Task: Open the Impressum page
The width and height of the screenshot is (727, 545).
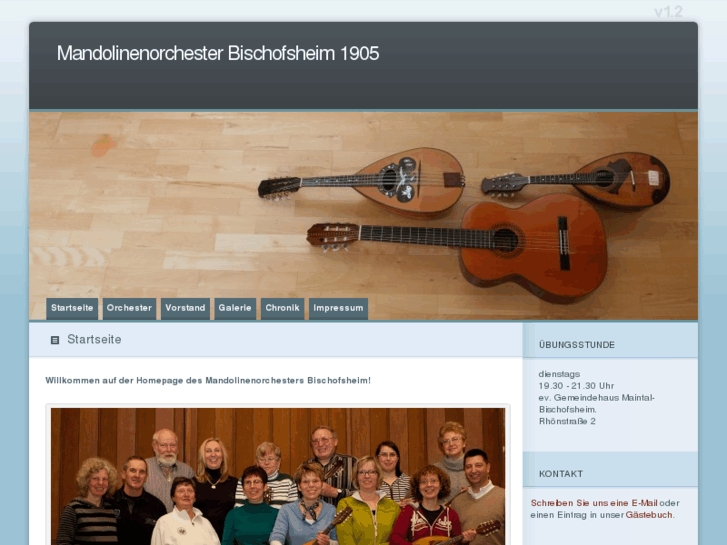Action: coord(338,308)
